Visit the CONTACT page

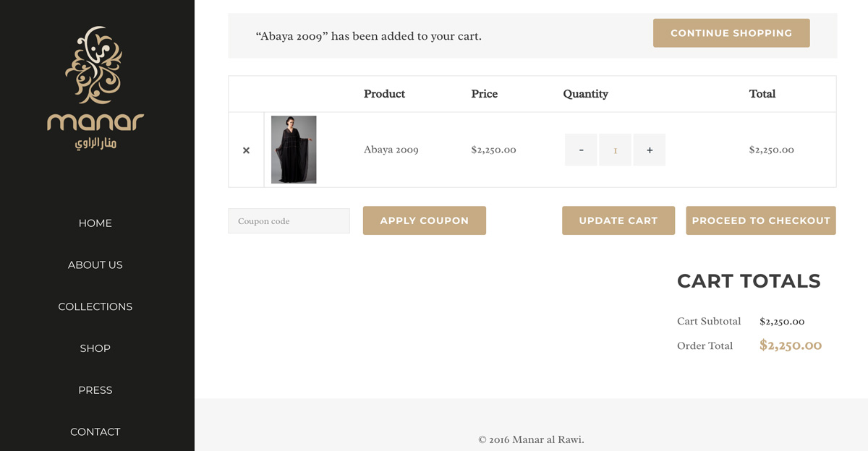point(95,431)
